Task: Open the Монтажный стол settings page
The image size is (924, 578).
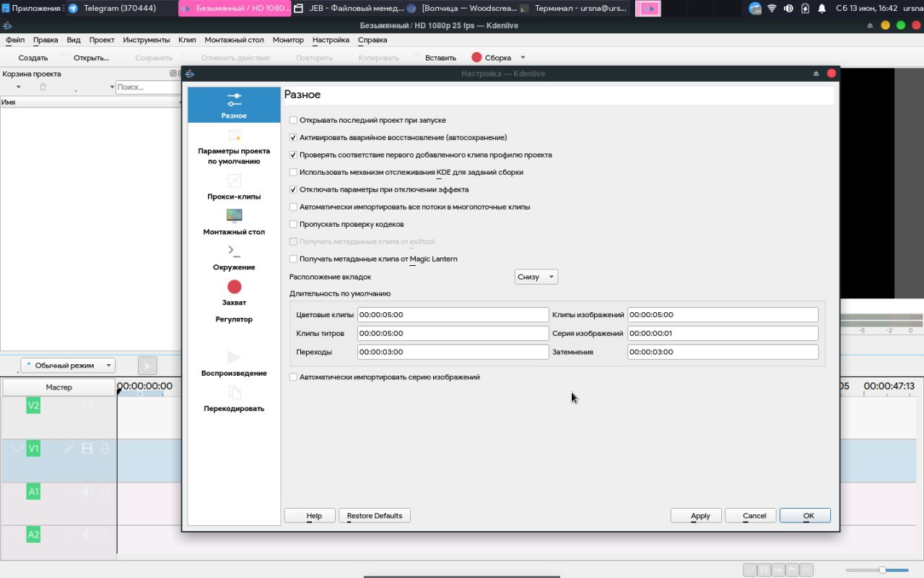Action: pyautogui.click(x=234, y=222)
